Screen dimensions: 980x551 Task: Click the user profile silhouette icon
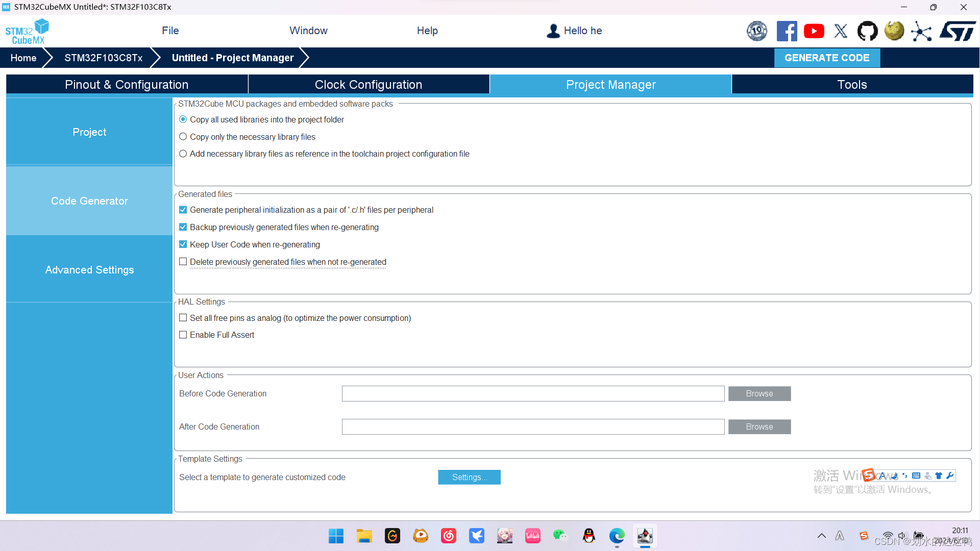tap(553, 31)
